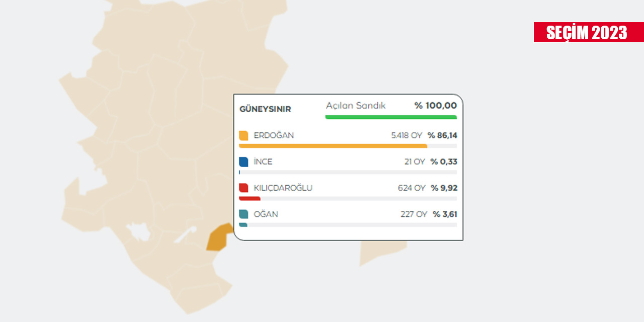Select the OĞAN candidate name
The image size is (644, 322).
coord(266,214)
